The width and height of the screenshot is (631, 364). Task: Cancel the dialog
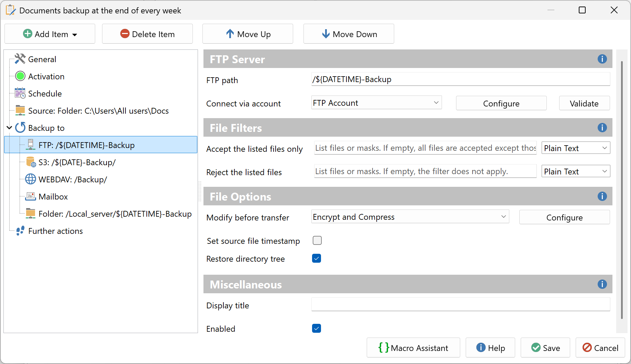click(x=600, y=348)
